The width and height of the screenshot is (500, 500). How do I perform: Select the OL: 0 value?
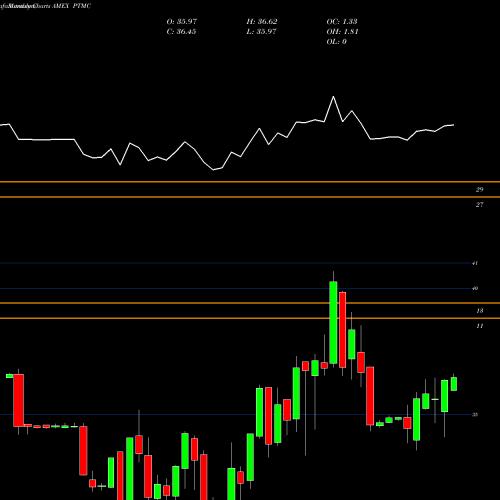coord(337,42)
